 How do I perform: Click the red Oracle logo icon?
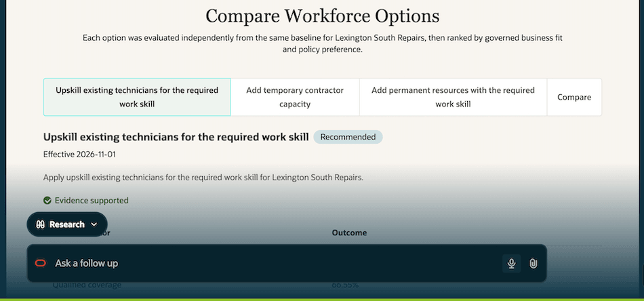pos(41,263)
